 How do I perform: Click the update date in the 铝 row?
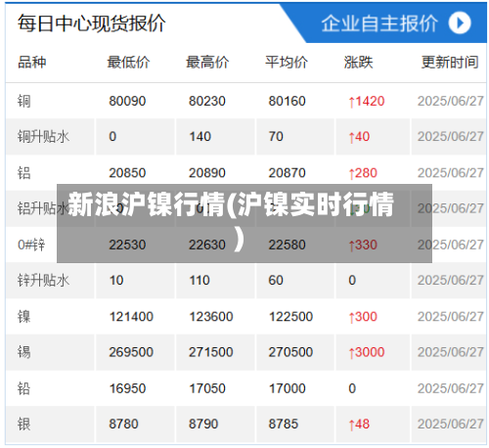click(451, 173)
